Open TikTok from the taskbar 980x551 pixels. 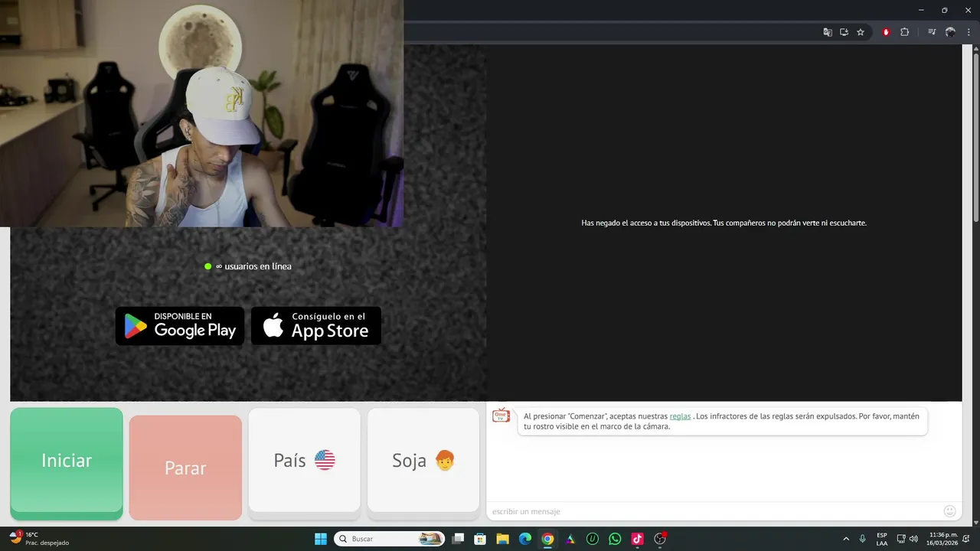coord(637,539)
